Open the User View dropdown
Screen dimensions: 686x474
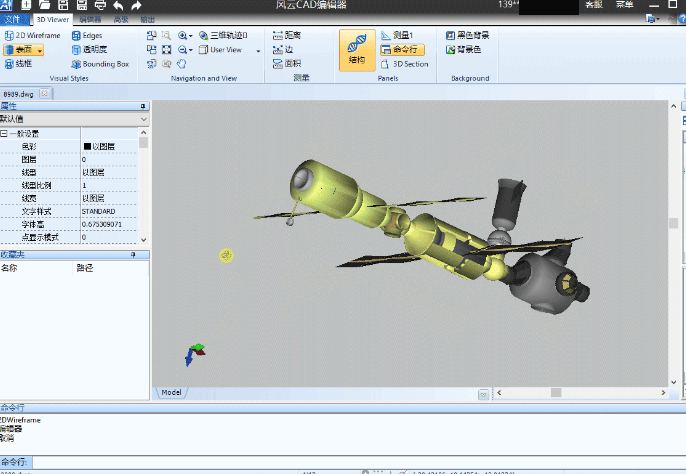click(258, 49)
